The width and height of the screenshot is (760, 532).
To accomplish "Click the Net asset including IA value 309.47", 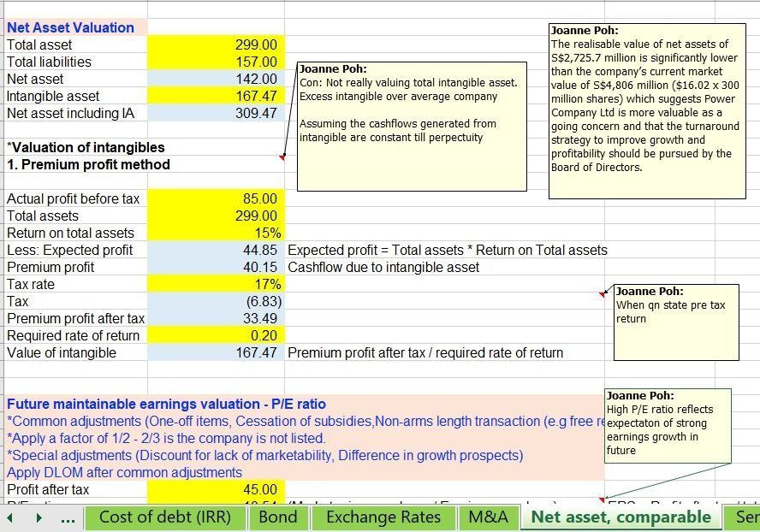I will point(217,114).
